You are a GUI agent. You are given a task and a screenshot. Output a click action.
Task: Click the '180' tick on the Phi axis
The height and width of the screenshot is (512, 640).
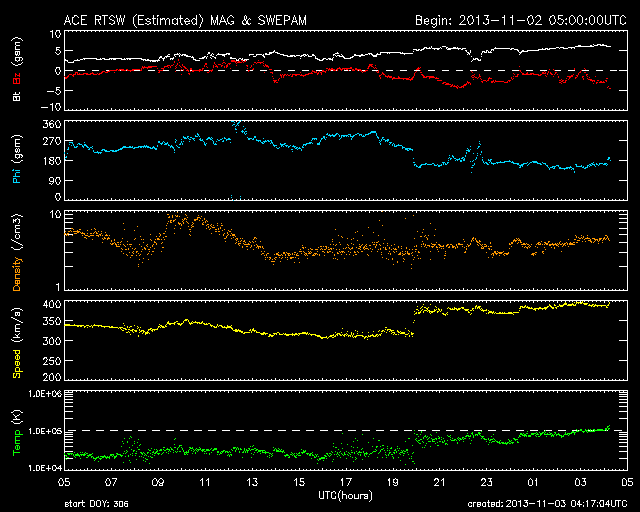[x=52, y=161]
